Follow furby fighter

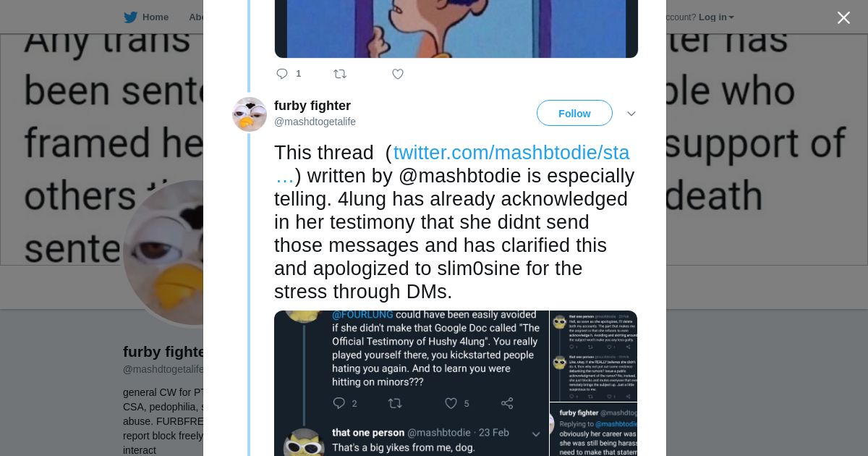(574, 113)
